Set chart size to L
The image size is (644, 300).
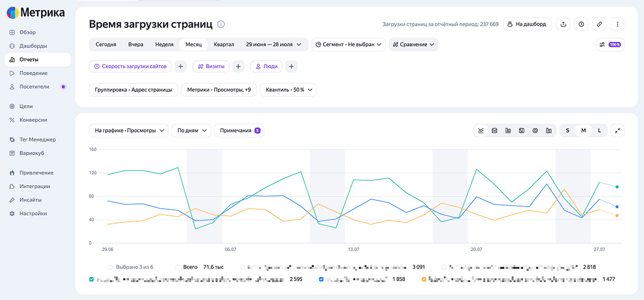point(599,130)
